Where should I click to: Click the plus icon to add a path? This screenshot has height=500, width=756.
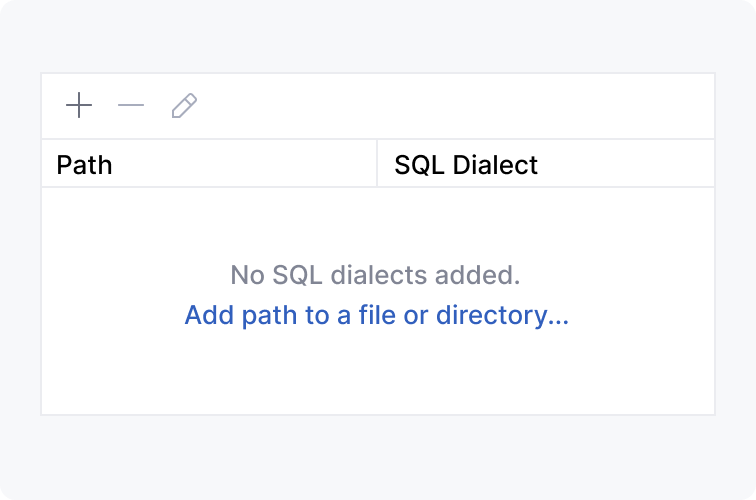(x=79, y=106)
